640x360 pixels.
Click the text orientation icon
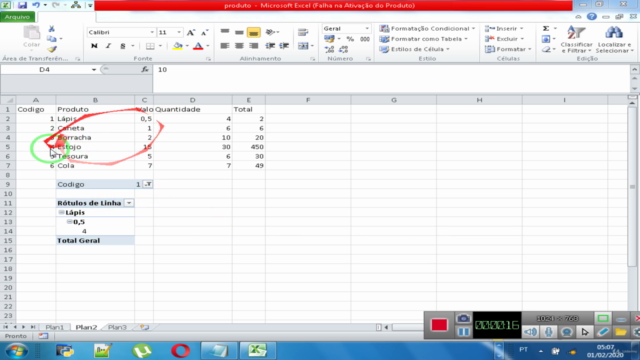click(270, 32)
